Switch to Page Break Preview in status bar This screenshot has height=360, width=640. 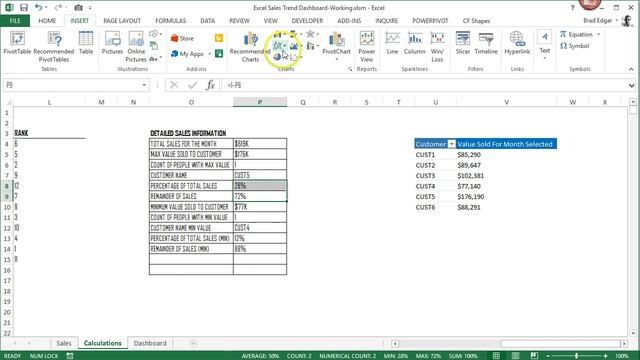pyautogui.click(x=534, y=356)
